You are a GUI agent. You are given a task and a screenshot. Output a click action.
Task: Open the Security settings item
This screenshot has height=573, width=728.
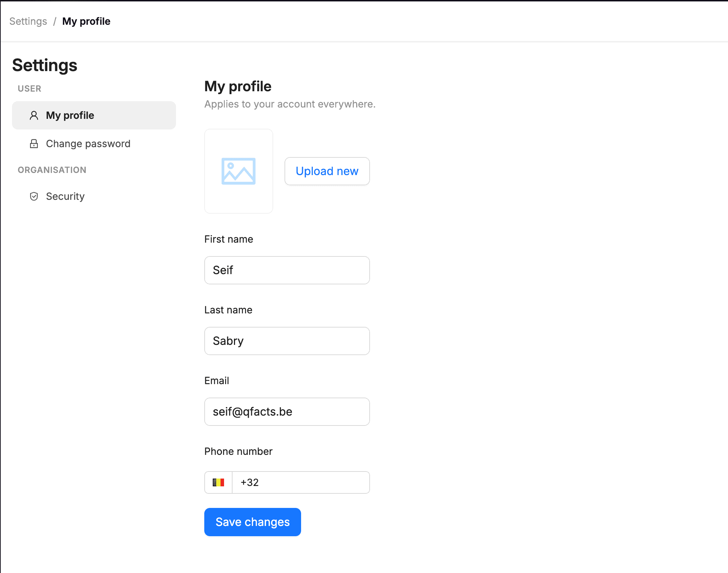(94, 196)
